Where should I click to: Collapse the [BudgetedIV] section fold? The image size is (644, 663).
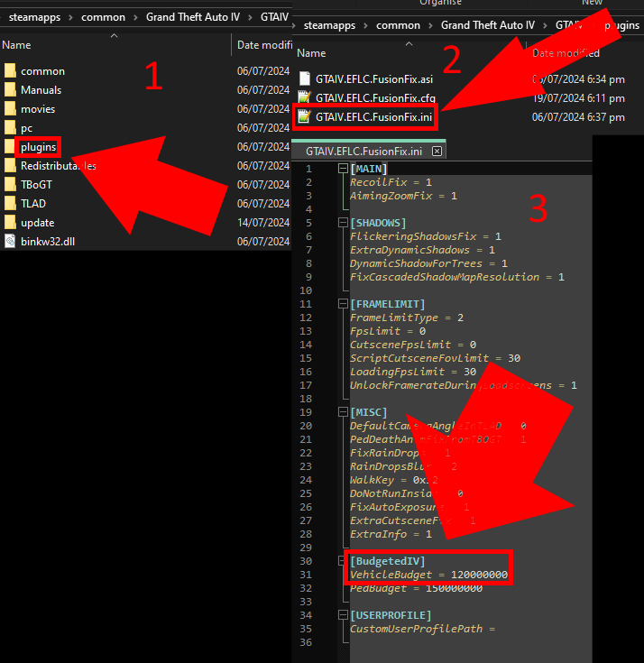341,561
